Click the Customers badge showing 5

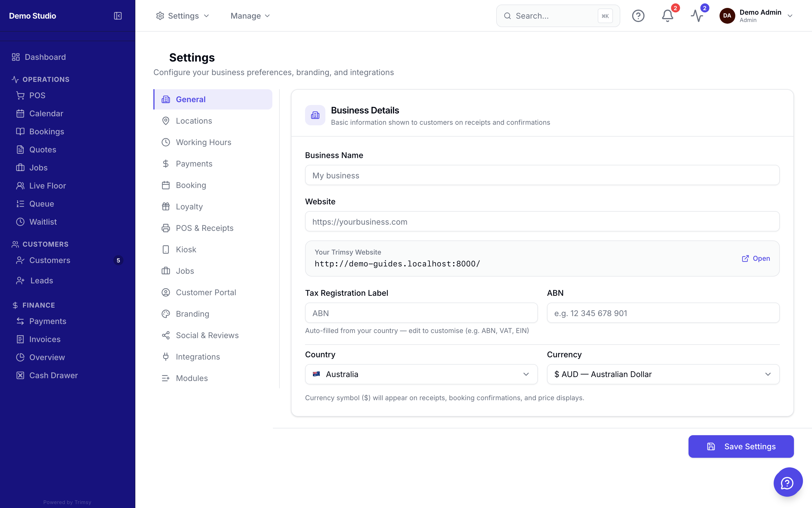(118, 260)
